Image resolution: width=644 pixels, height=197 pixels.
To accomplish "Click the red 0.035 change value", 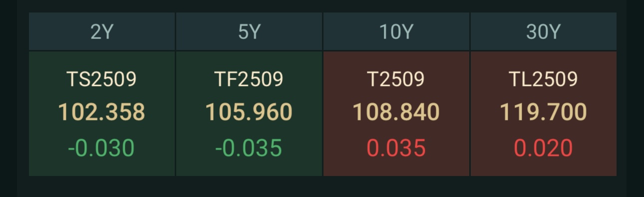I will 396,148.
